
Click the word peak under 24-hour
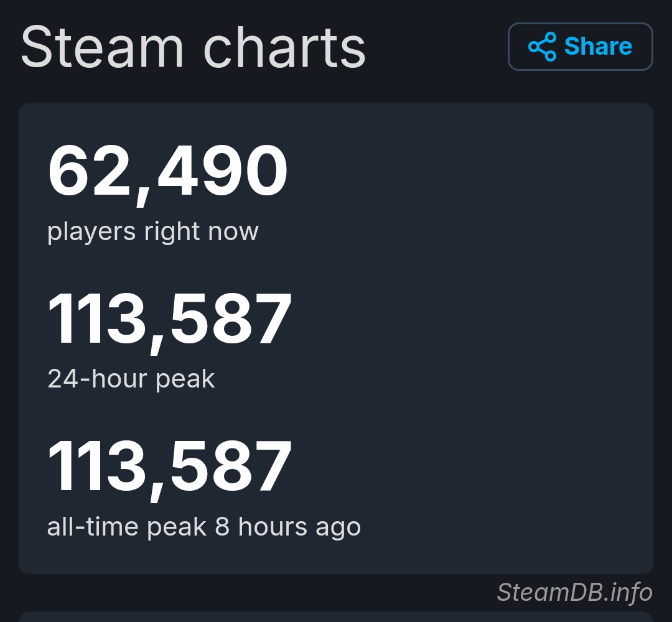(185, 380)
